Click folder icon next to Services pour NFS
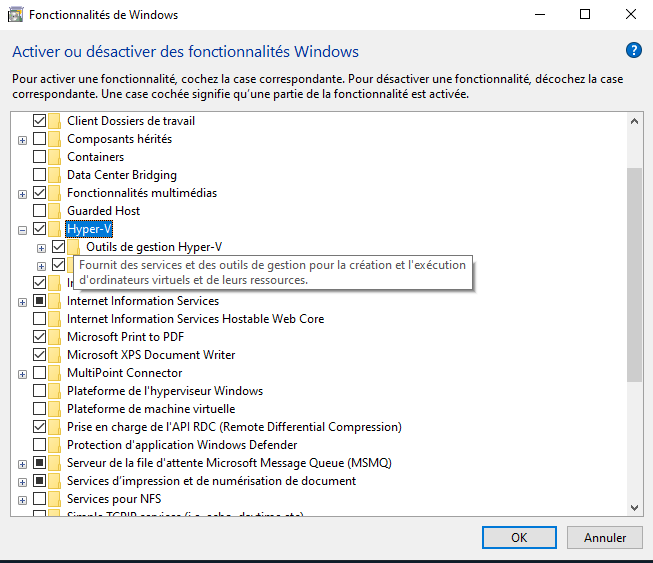Screen dimensions: 653x563 tap(54, 499)
